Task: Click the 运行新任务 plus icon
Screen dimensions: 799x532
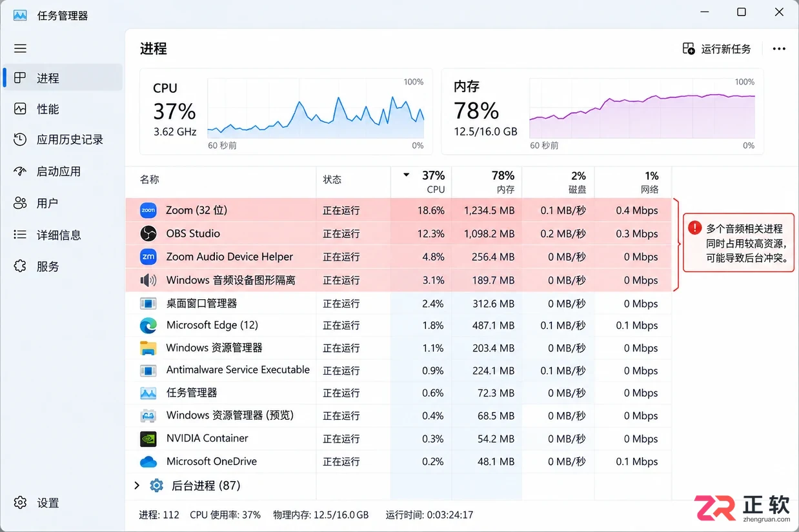Action: coord(689,49)
